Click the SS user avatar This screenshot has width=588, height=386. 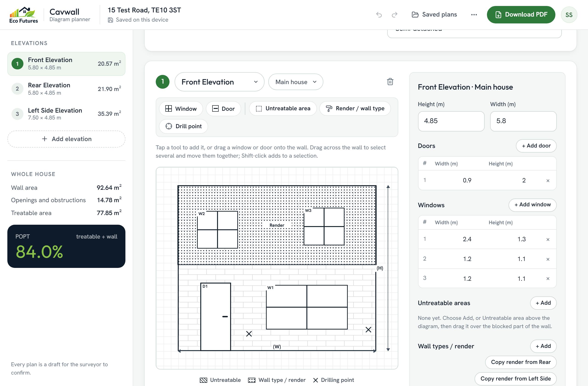569,14
